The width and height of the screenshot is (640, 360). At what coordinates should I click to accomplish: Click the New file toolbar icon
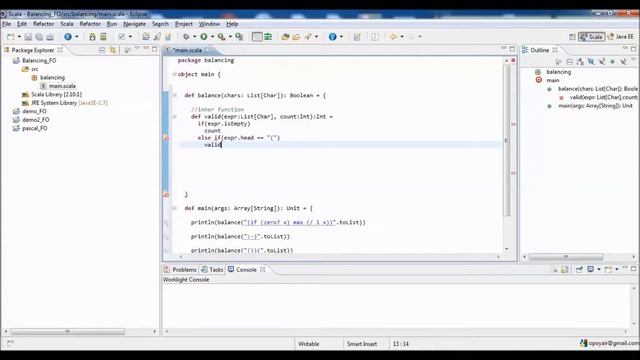click(11, 37)
